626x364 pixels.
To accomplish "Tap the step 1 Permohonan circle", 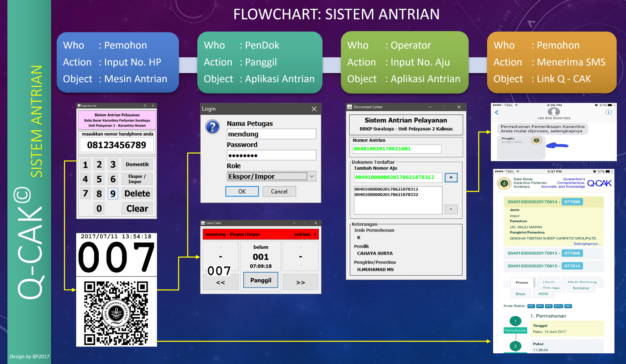I will (x=515, y=321).
